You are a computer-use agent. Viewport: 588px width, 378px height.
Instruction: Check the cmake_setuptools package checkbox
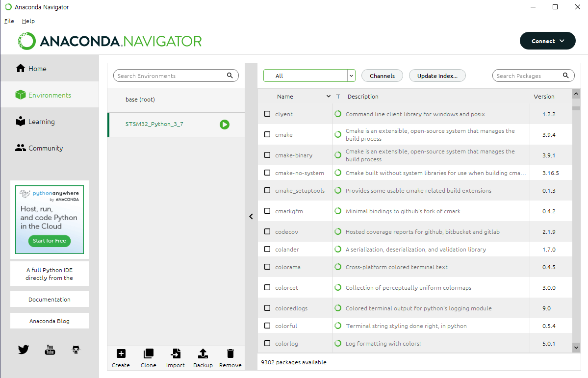pos(267,190)
